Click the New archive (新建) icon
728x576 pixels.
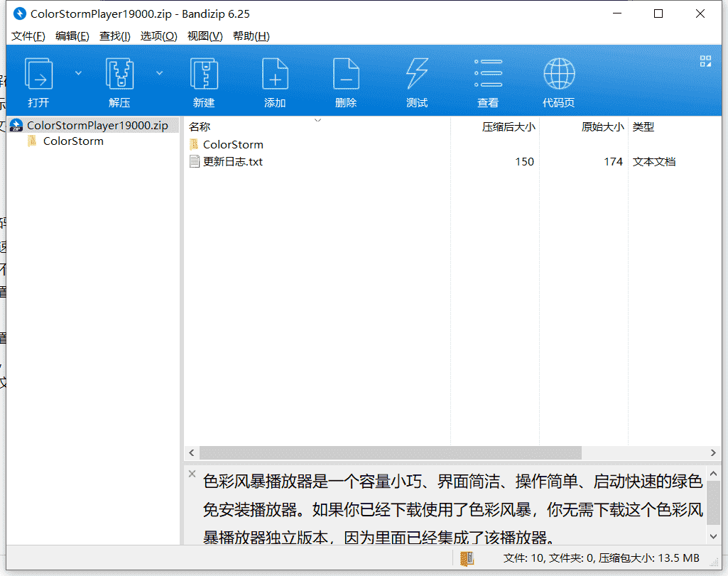205,73
